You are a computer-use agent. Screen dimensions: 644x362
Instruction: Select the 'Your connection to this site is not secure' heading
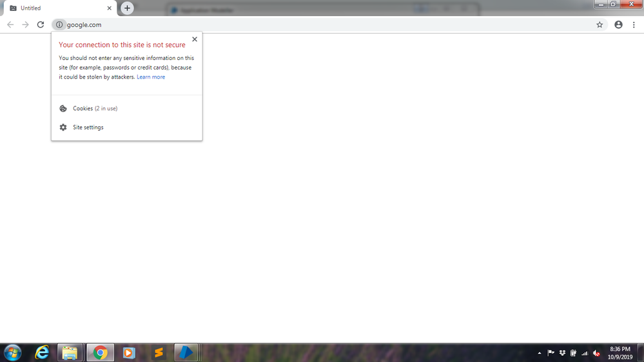(x=122, y=44)
